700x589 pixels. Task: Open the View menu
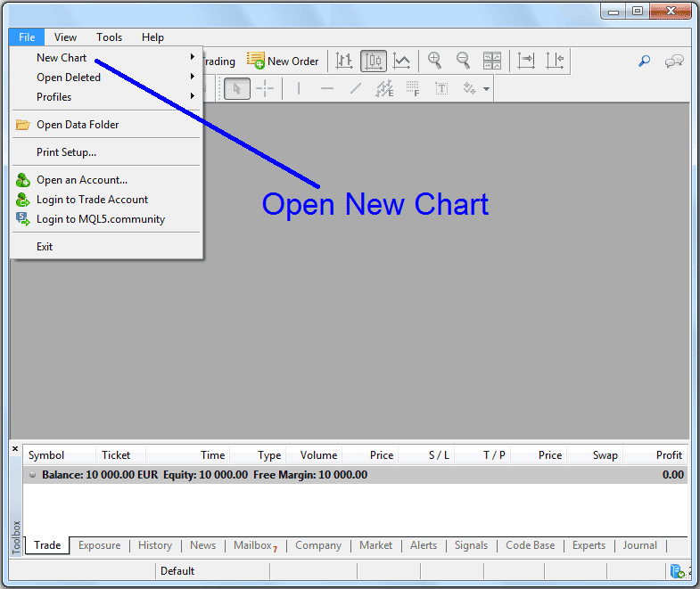[65, 37]
